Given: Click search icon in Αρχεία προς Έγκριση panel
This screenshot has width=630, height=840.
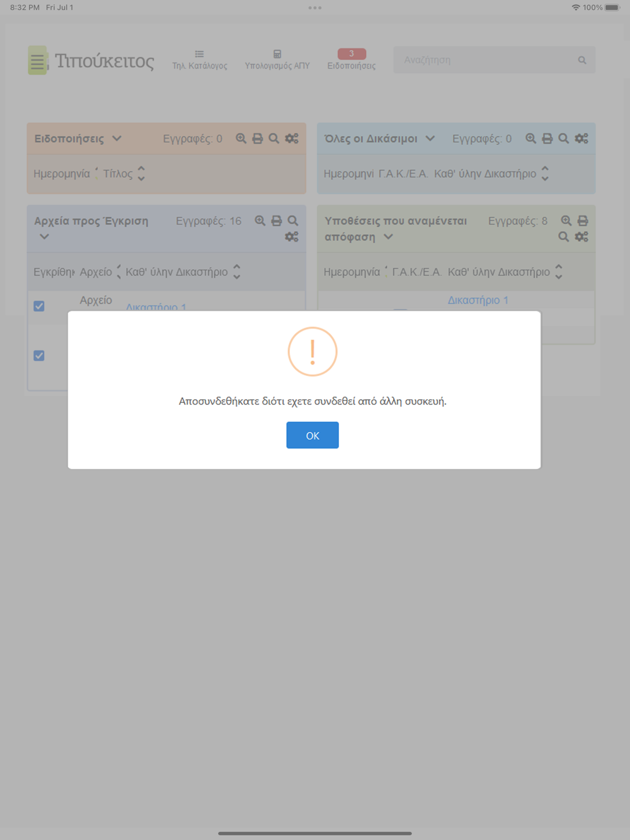Looking at the screenshot, I should point(293,221).
